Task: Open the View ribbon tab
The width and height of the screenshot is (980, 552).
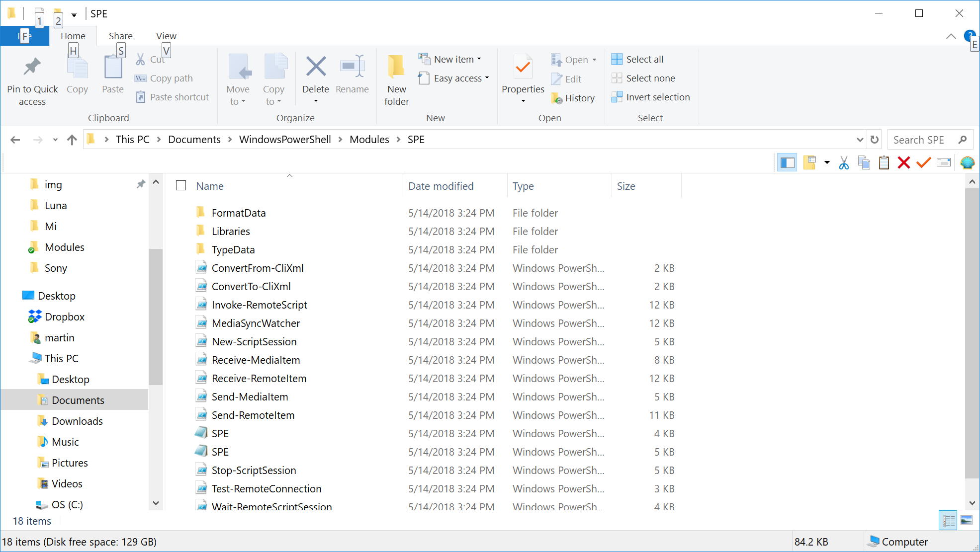Action: [166, 36]
